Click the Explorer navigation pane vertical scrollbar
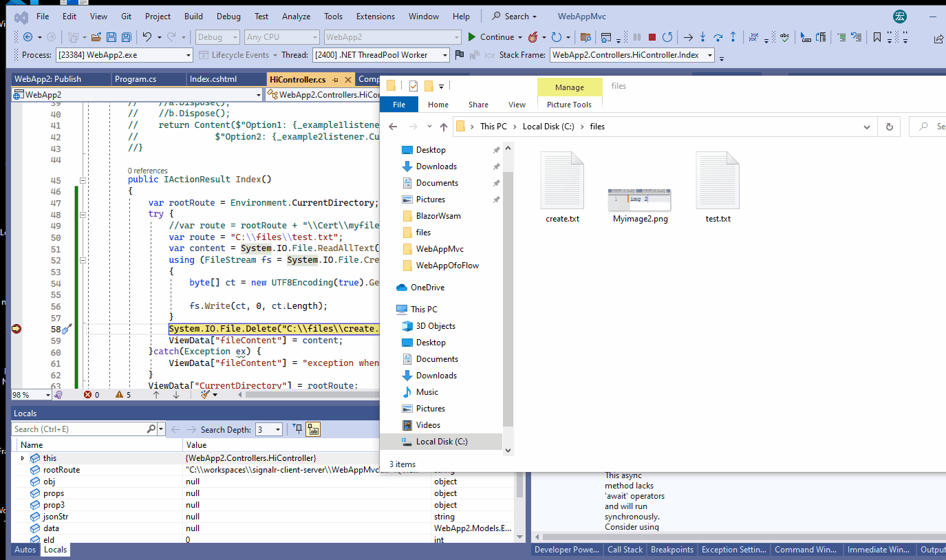946x560 pixels. point(508,300)
